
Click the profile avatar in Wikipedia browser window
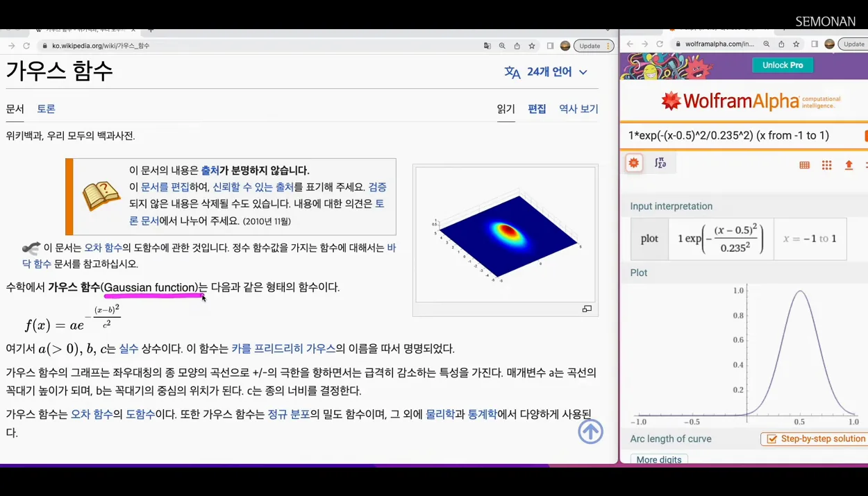coord(565,46)
